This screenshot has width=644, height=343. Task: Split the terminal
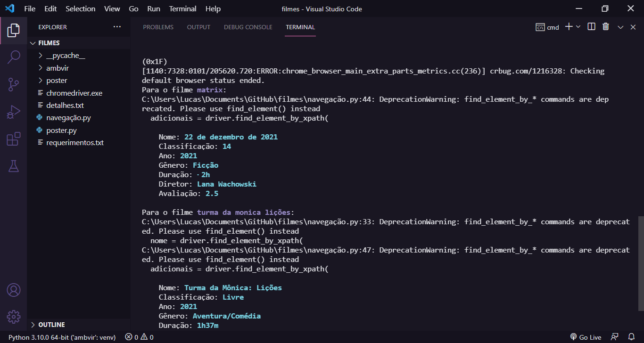click(x=591, y=27)
